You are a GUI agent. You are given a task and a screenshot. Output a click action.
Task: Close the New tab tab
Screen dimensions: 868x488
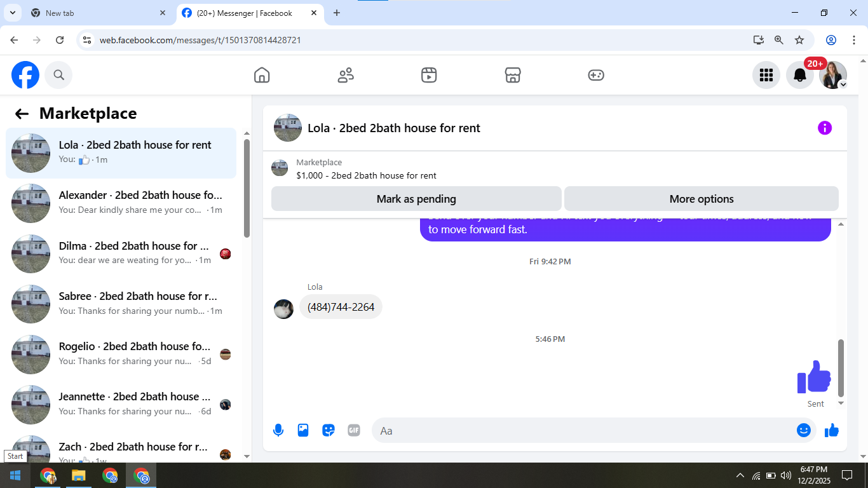click(x=163, y=13)
